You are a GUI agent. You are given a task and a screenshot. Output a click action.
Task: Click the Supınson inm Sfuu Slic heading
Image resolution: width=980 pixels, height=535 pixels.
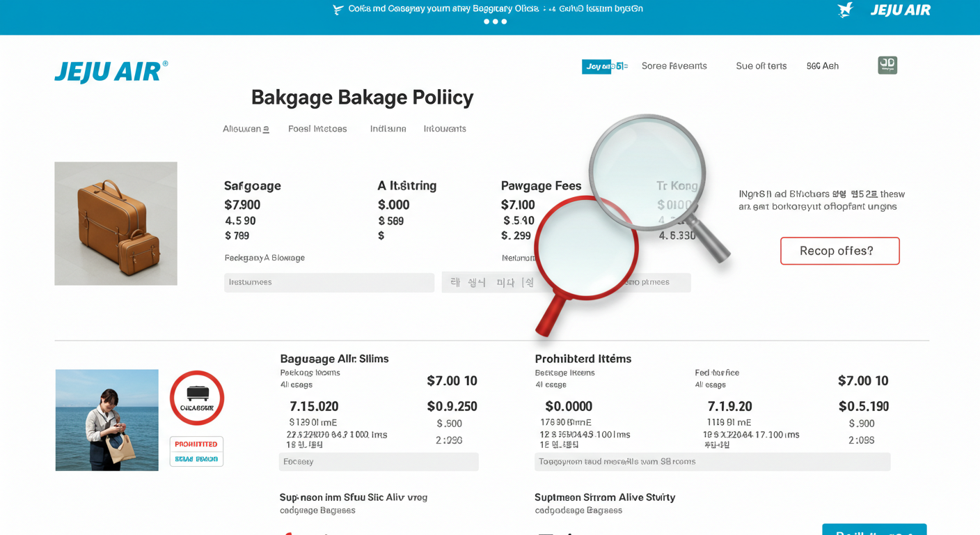click(x=354, y=497)
